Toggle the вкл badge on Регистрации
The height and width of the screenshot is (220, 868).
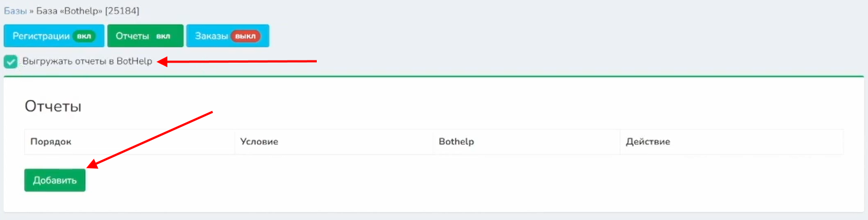tap(84, 36)
